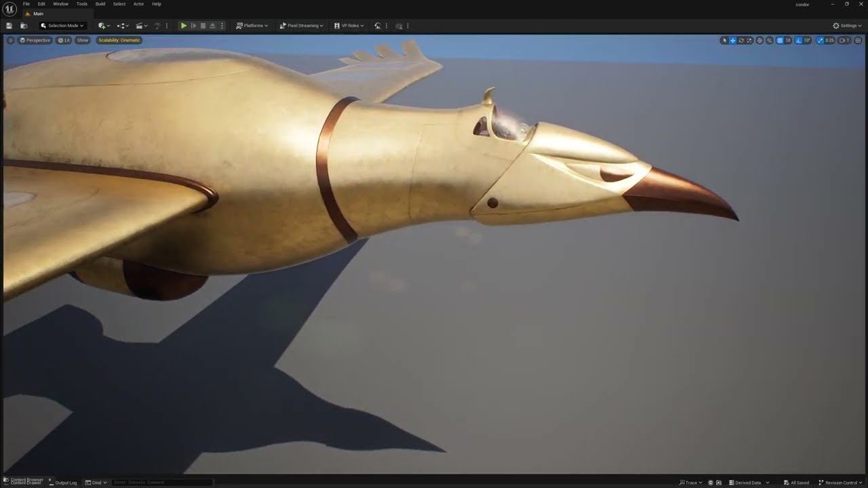
Task: Click the "condor" project name label
Action: (x=802, y=4)
